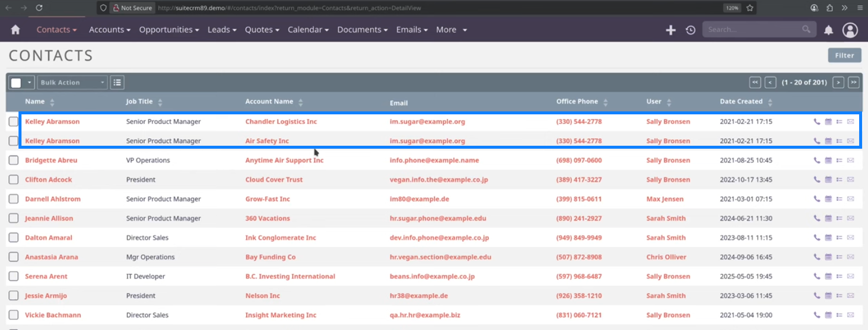Click the plus quick-create icon
Screen dimensions: 868x330
tap(670, 30)
